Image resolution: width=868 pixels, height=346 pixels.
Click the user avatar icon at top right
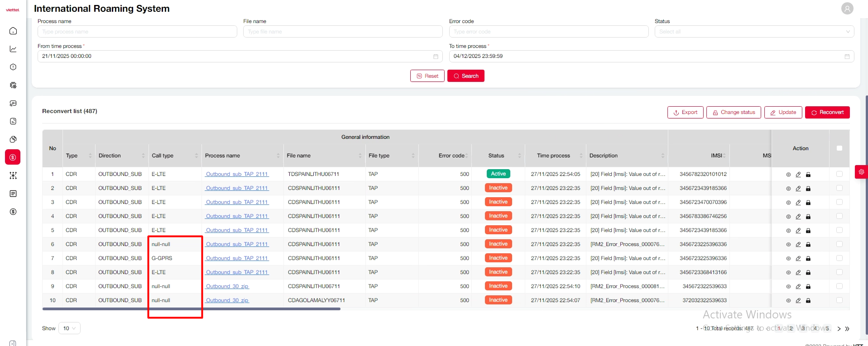tap(847, 9)
